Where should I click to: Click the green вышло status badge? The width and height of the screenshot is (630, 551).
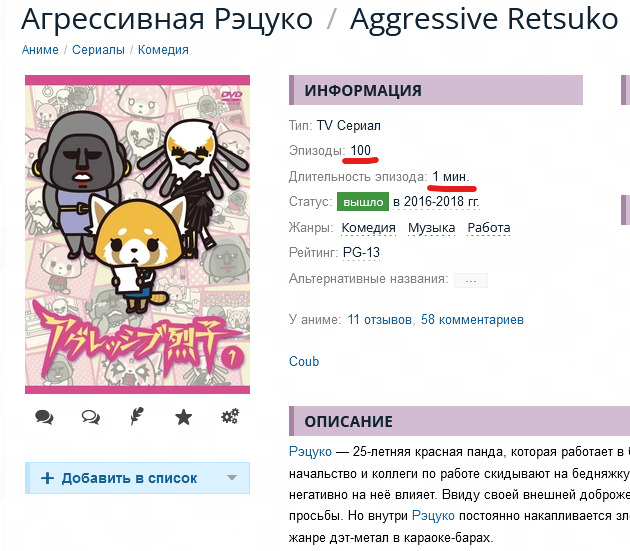pyautogui.click(x=363, y=202)
